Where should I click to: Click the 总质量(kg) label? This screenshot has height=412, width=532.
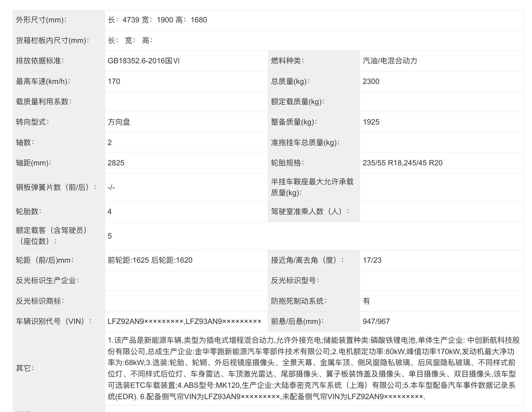pyautogui.click(x=290, y=81)
